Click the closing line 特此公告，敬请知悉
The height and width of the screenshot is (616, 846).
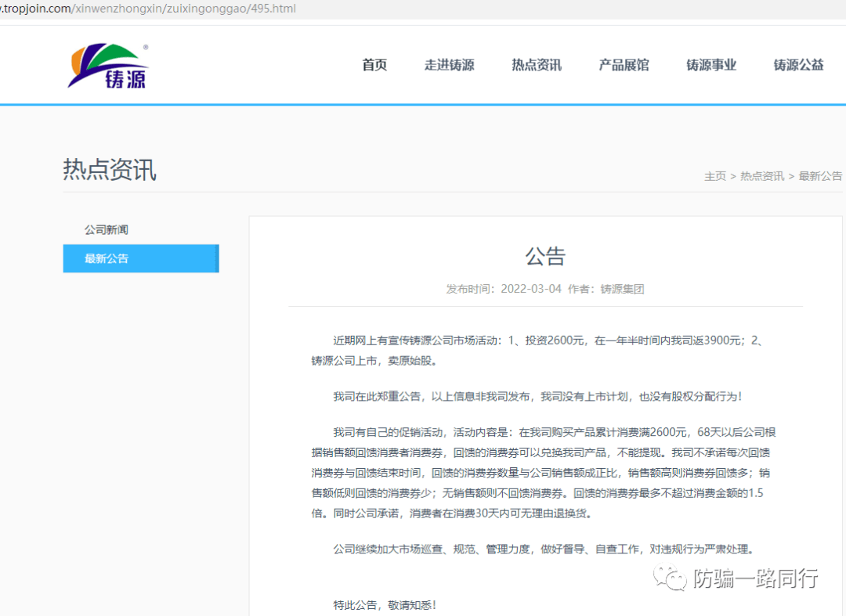pyautogui.click(x=384, y=605)
